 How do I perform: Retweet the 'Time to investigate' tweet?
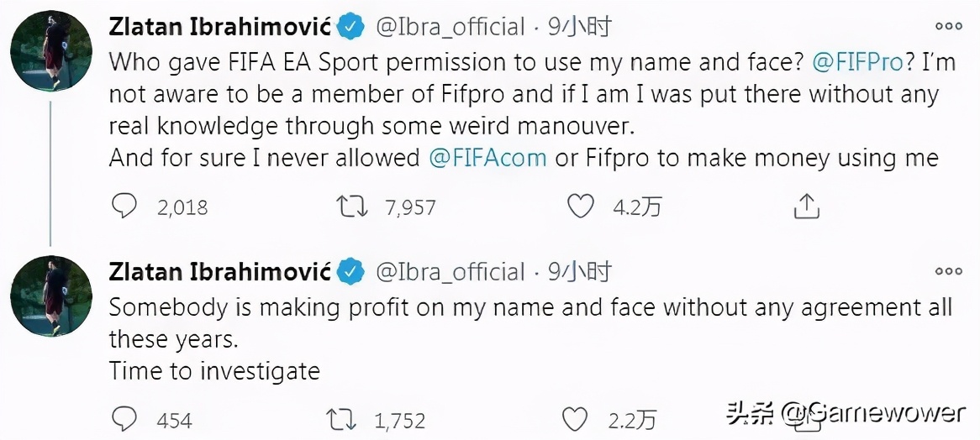coord(339,419)
